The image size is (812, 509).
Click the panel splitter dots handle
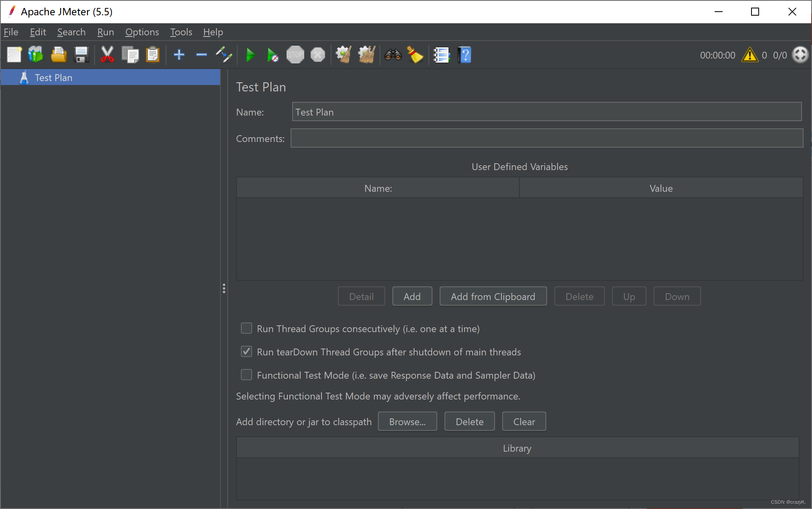click(x=224, y=288)
